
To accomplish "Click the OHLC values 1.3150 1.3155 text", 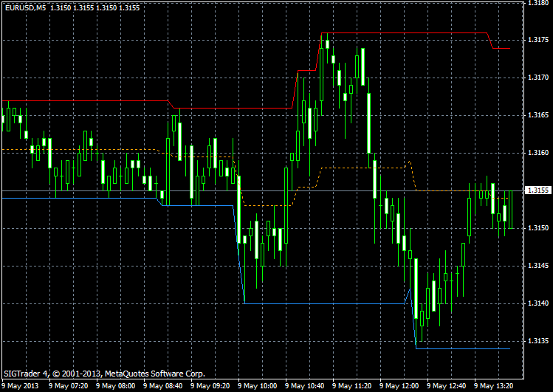I will tap(95, 8).
